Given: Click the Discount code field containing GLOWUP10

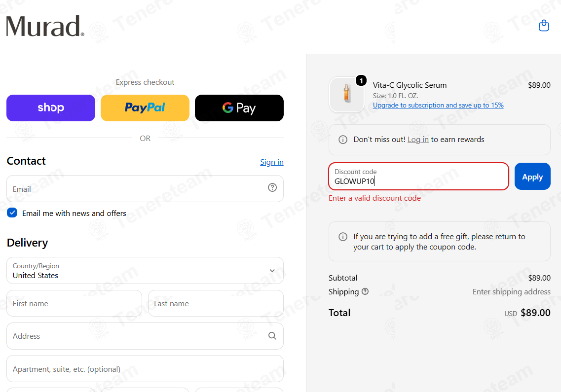Looking at the screenshot, I should (418, 177).
